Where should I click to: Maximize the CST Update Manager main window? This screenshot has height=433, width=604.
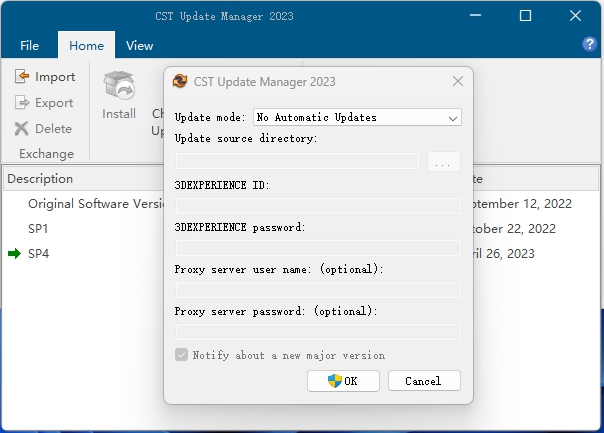(525, 16)
